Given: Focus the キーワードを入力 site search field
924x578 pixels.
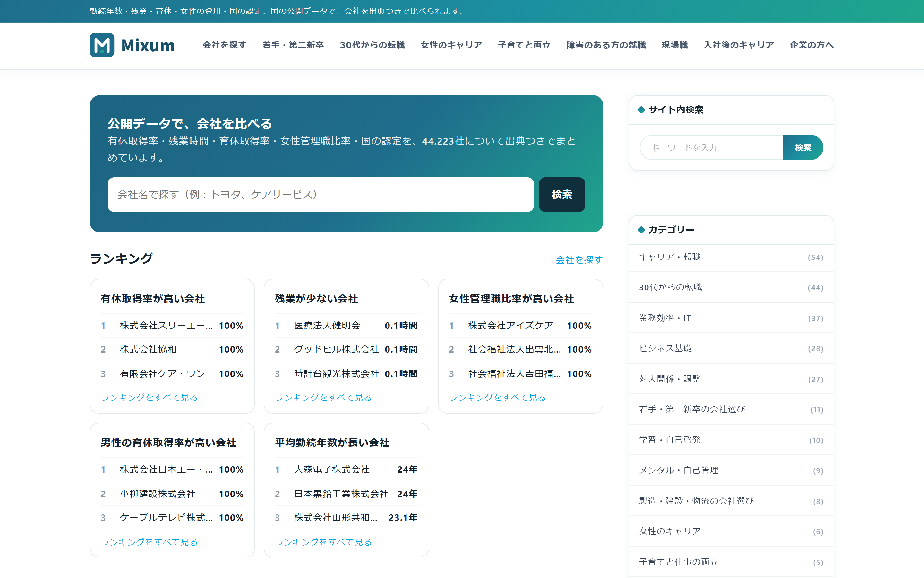Looking at the screenshot, I should click(x=712, y=148).
